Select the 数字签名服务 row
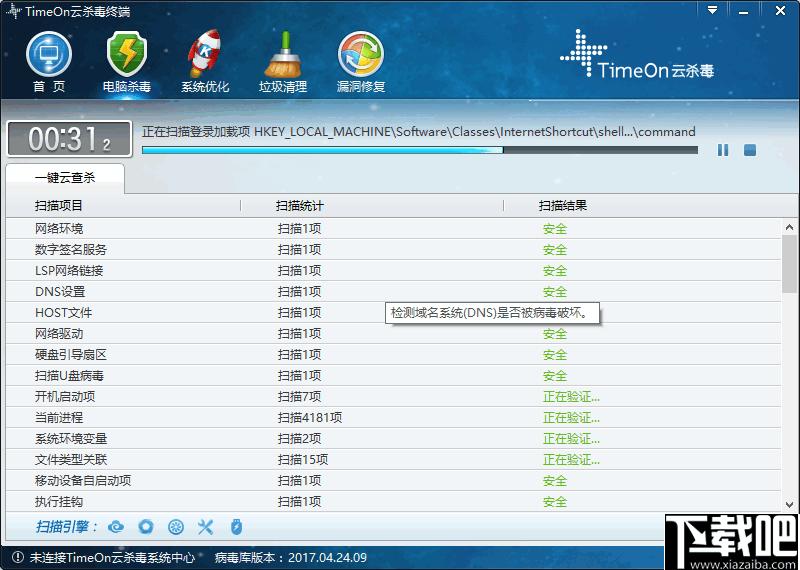This screenshot has height=570, width=800. (393, 250)
